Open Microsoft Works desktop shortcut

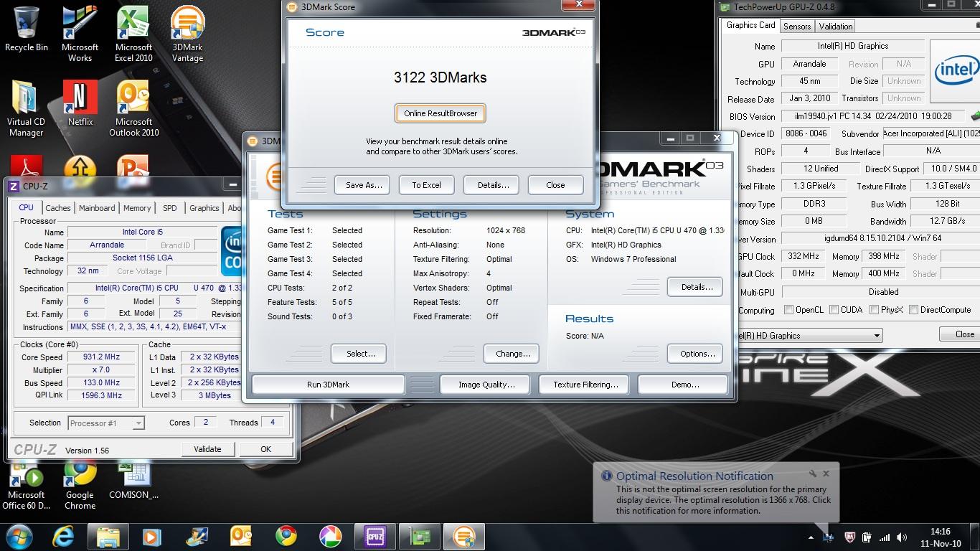click(80, 33)
